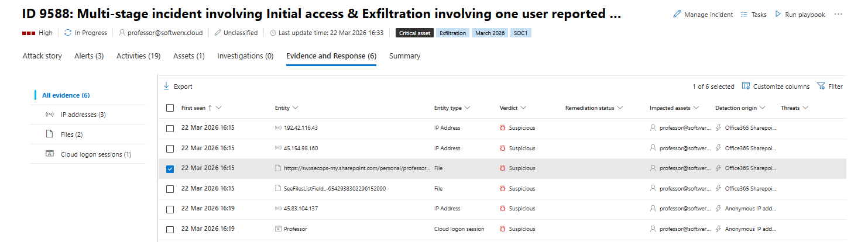Screen dimensions: 868x242
Task: Switch to the Attack story tab
Action: pyautogui.click(x=42, y=56)
